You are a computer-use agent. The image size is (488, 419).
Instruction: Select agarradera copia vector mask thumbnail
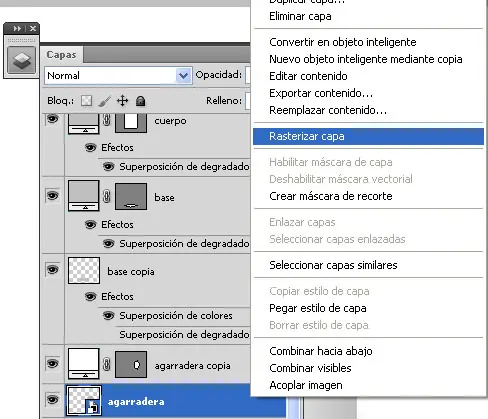pyautogui.click(x=131, y=364)
